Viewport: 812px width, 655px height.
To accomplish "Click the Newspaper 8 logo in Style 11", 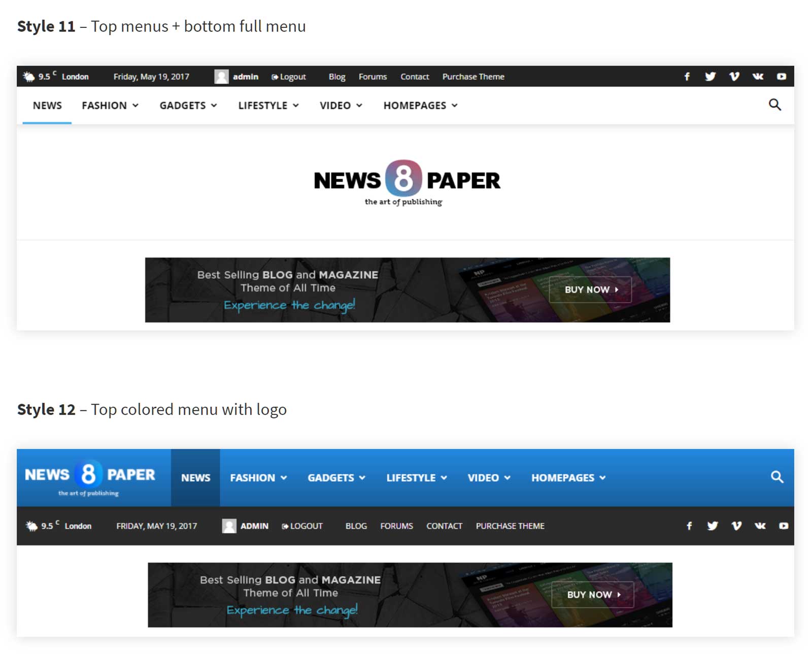I will tap(407, 183).
